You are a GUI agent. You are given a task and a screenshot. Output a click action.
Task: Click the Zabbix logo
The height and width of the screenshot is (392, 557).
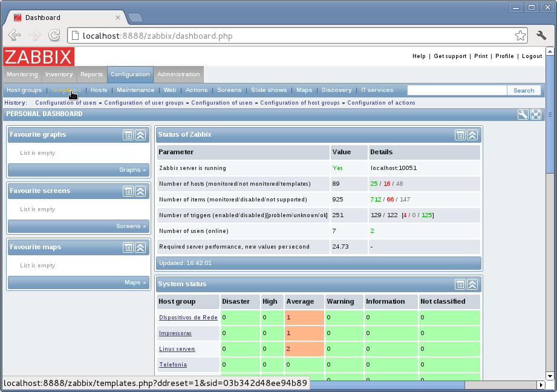pos(39,56)
